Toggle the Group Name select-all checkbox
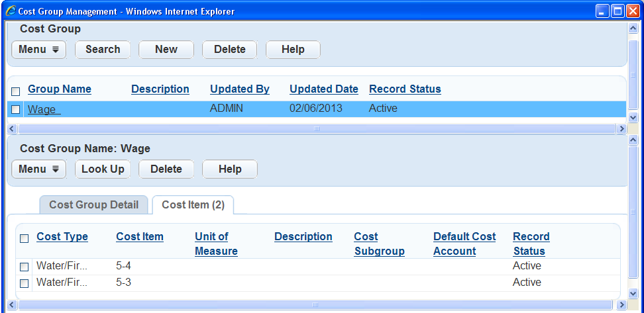Viewport: 644px width, 313px height. (16, 91)
